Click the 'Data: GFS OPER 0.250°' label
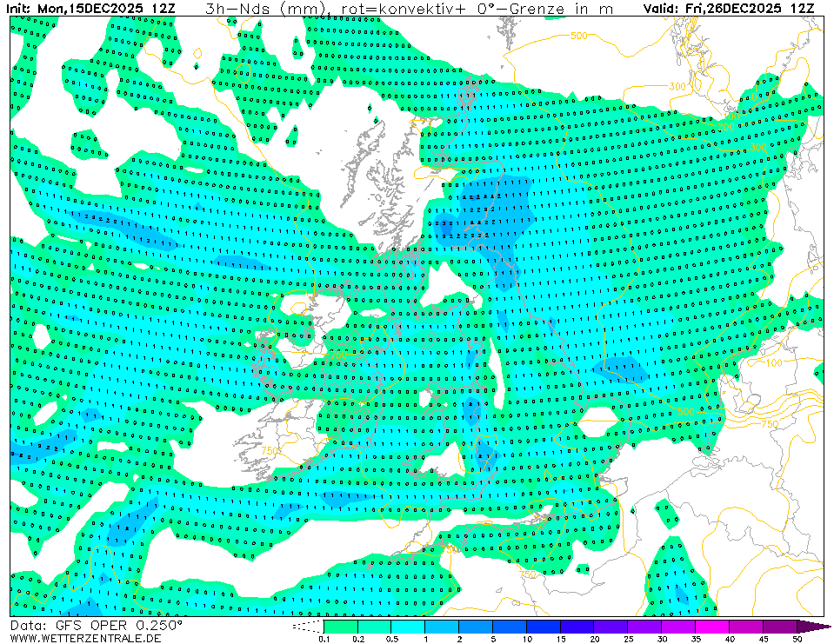This screenshot has width=834, height=644. [96, 625]
